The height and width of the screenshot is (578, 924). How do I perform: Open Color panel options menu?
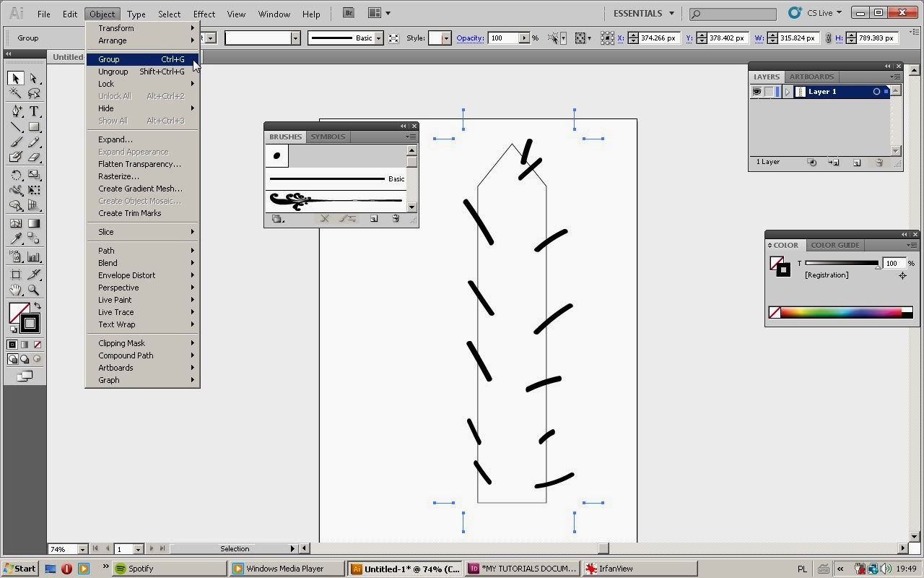click(911, 245)
